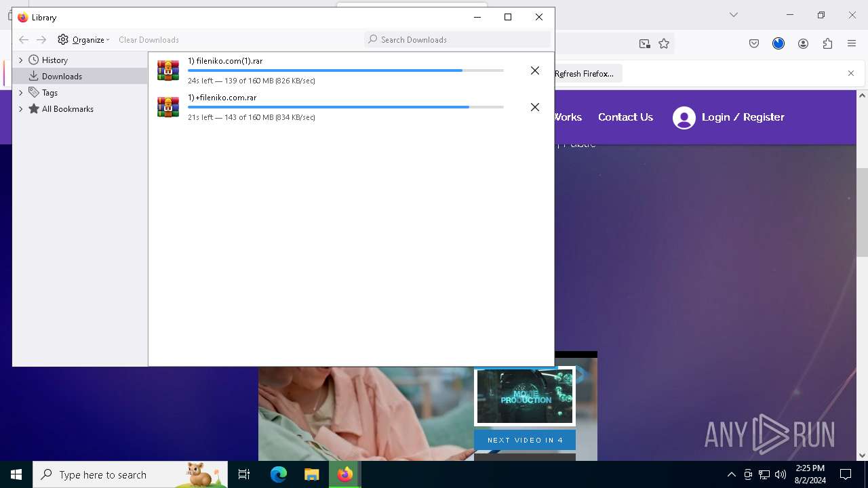Open the Organize menu
Viewport: 868px width, 488px height.
tap(83, 40)
